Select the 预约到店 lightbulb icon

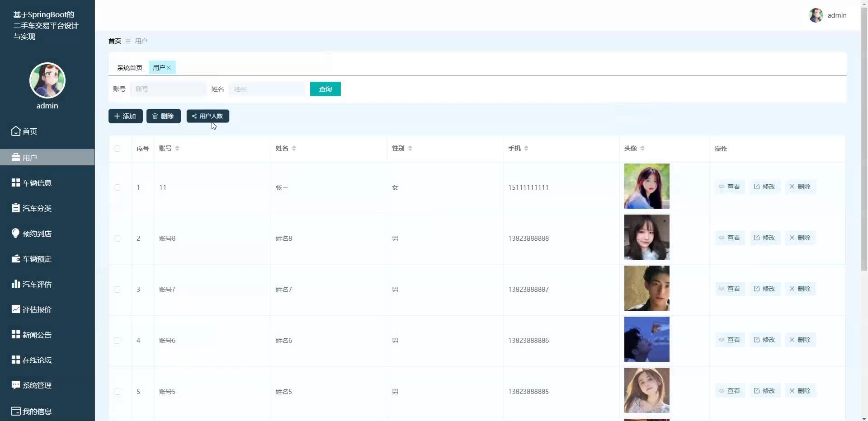point(16,233)
